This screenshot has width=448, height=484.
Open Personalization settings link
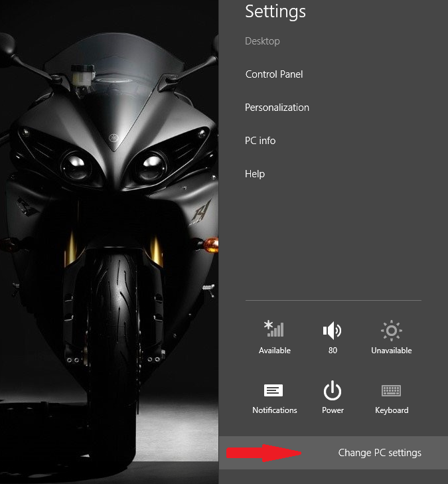pyautogui.click(x=277, y=108)
